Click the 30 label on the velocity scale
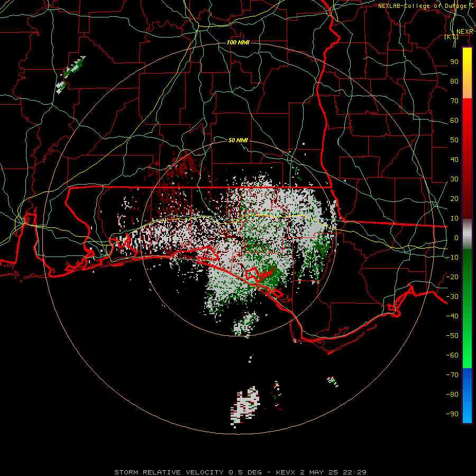This screenshot has width=476, height=476. tap(454, 179)
